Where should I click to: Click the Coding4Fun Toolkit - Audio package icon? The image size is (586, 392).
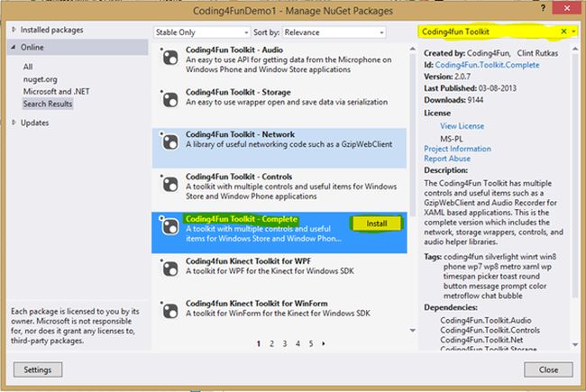pyautogui.click(x=170, y=58)
